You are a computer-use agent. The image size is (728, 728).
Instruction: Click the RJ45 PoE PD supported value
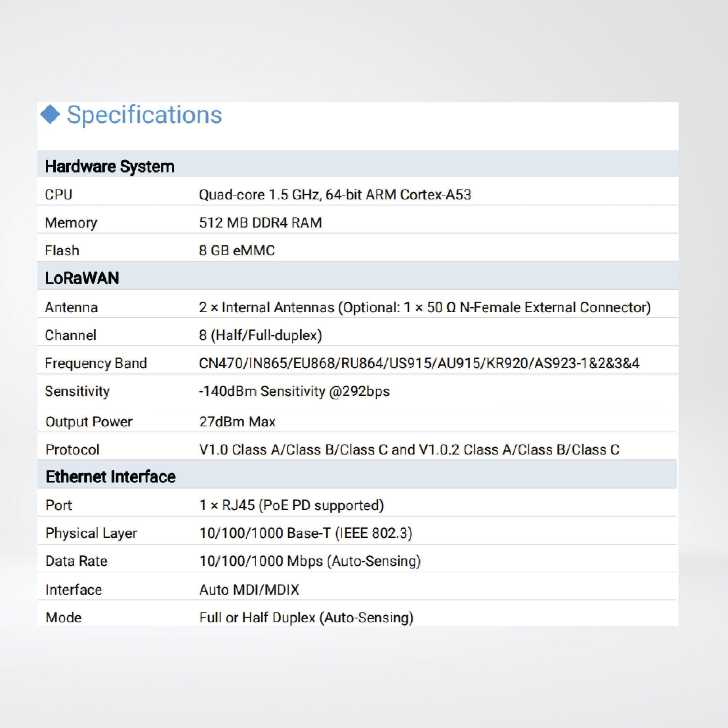[x=292, y=504]
